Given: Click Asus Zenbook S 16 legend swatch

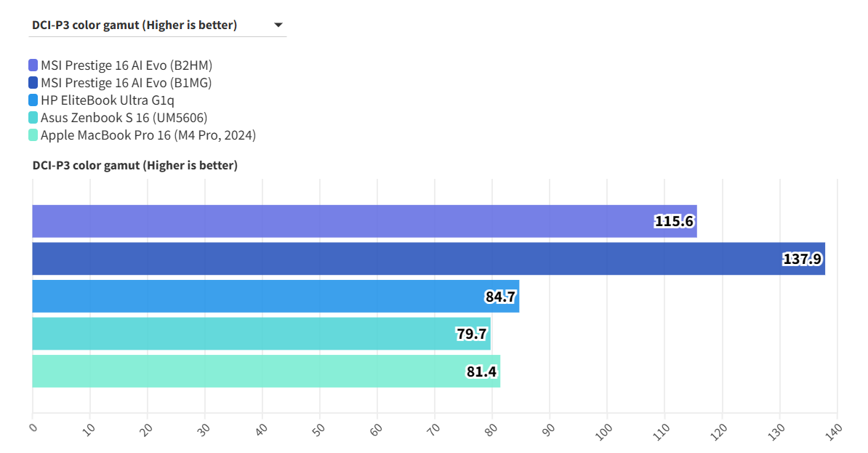Looking at the screenshot, I should (x=33, y=118).
